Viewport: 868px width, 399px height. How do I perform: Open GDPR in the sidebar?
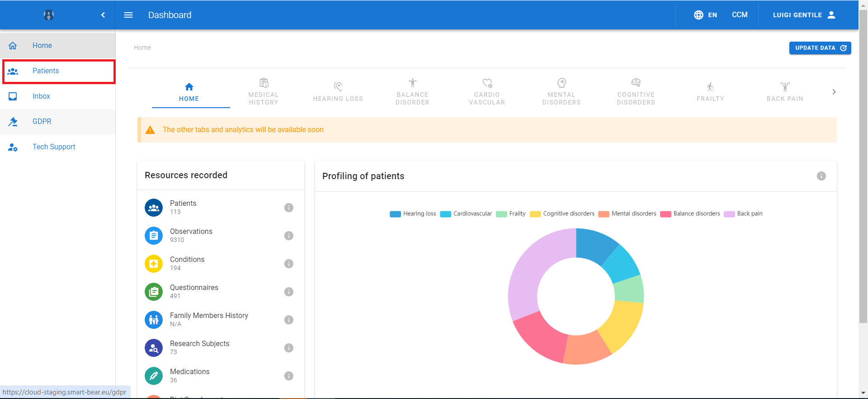point(58,122)
